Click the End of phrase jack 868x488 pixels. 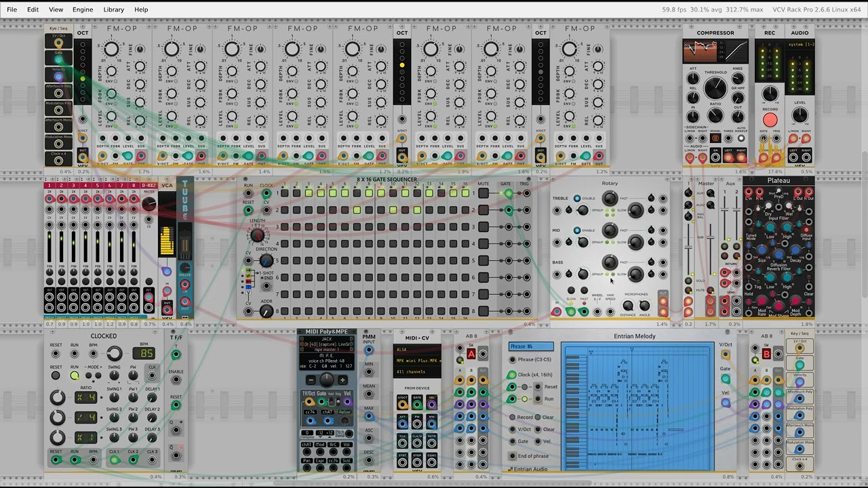point(513,456)
